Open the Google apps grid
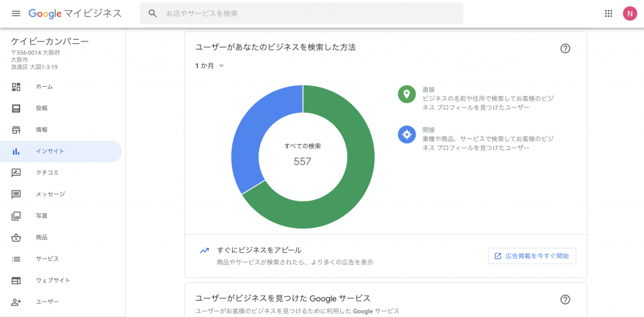This screenshot has width=644, height=317. [609, 14]
